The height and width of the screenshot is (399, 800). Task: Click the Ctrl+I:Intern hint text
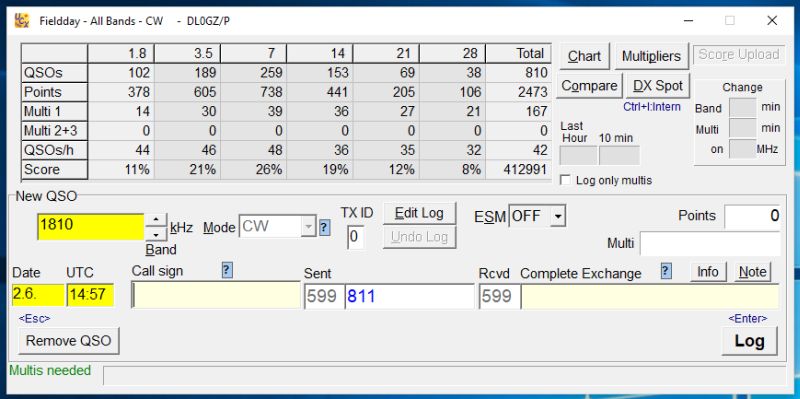652,107
